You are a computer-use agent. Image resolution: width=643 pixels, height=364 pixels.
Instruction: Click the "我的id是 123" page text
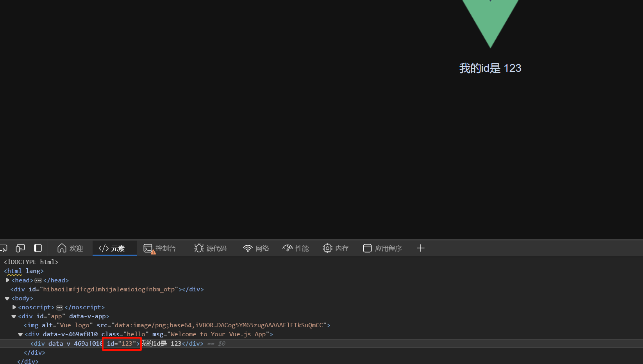(490, 68)
